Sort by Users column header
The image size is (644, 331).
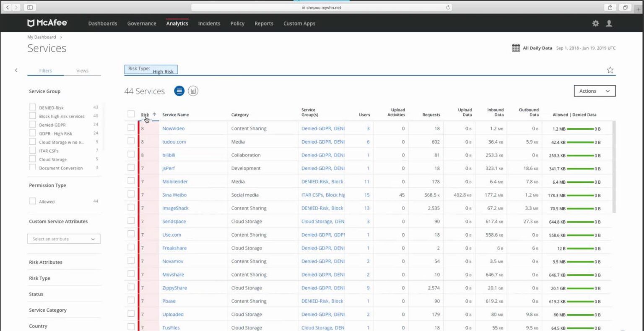[364, 115]
